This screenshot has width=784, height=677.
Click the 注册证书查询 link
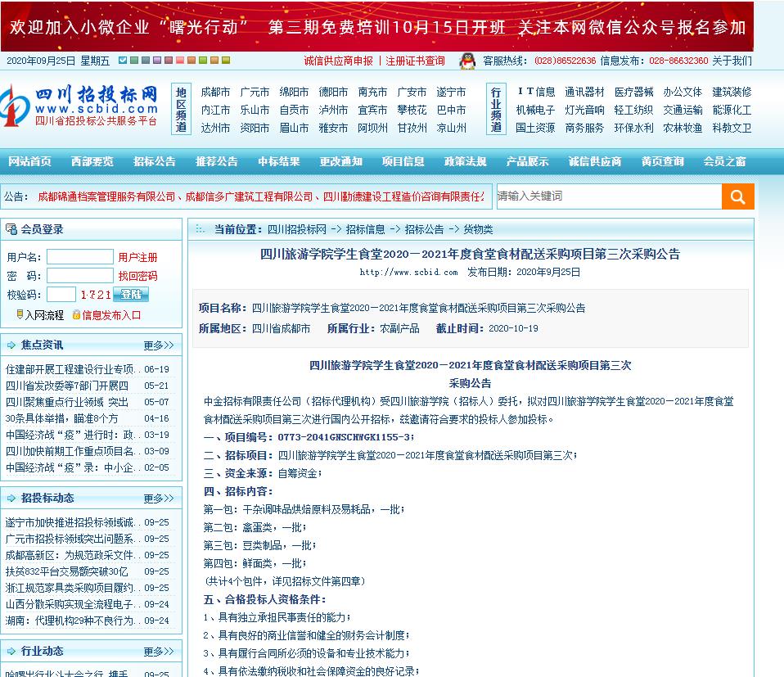click(415, 61)
